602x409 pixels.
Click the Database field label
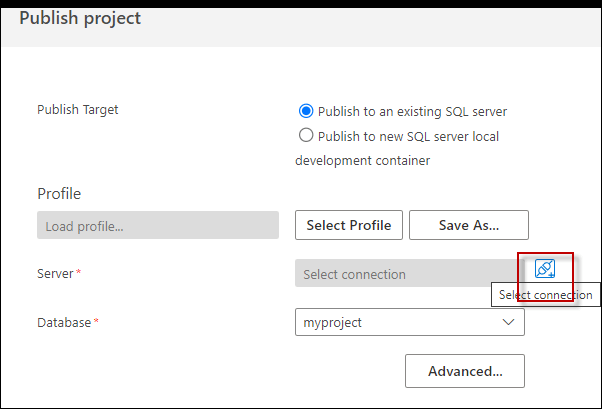tap(64, 322)
